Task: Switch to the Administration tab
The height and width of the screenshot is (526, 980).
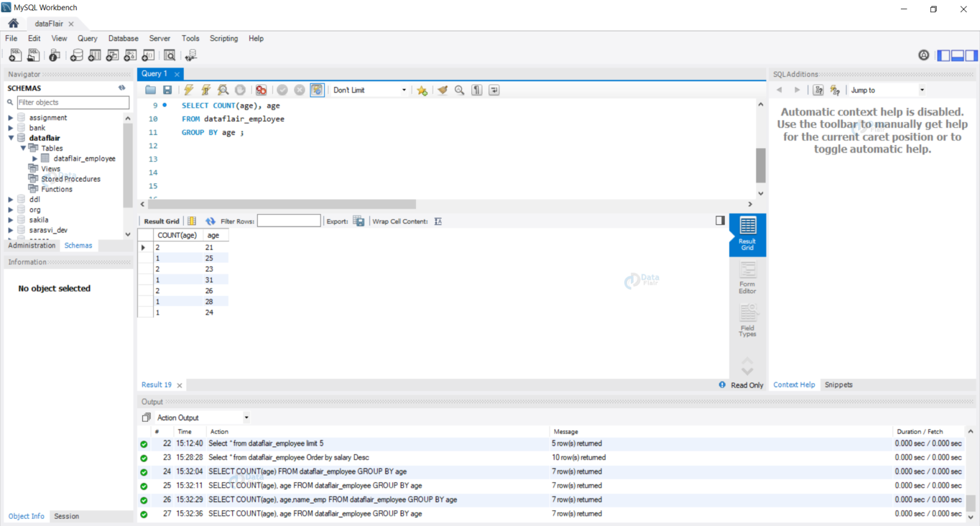Action: pos(32,245)
